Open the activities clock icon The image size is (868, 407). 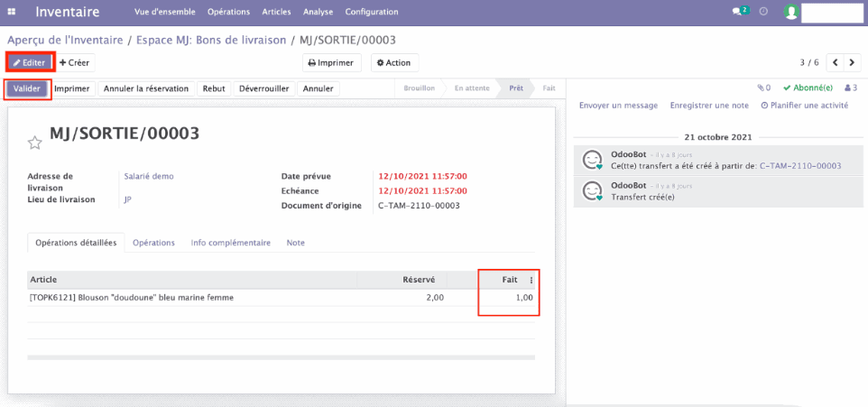click(764, 12)
